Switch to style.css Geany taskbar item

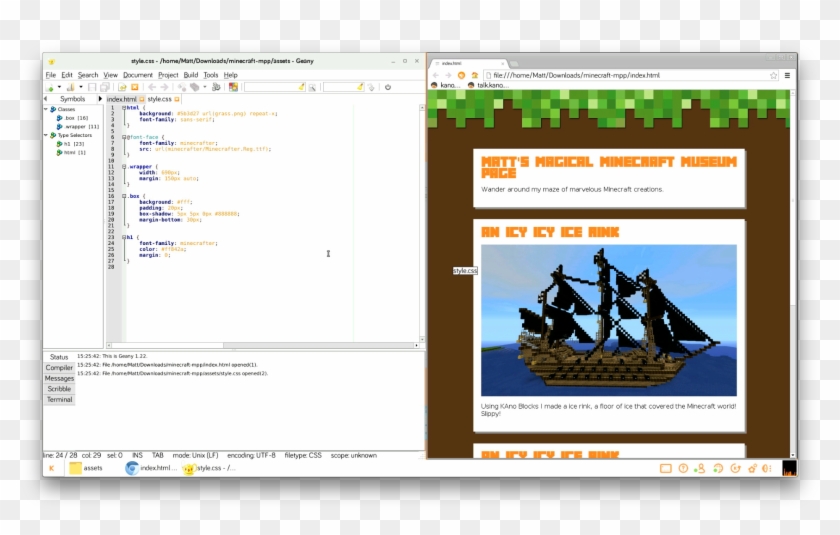(x=210, y=468)
